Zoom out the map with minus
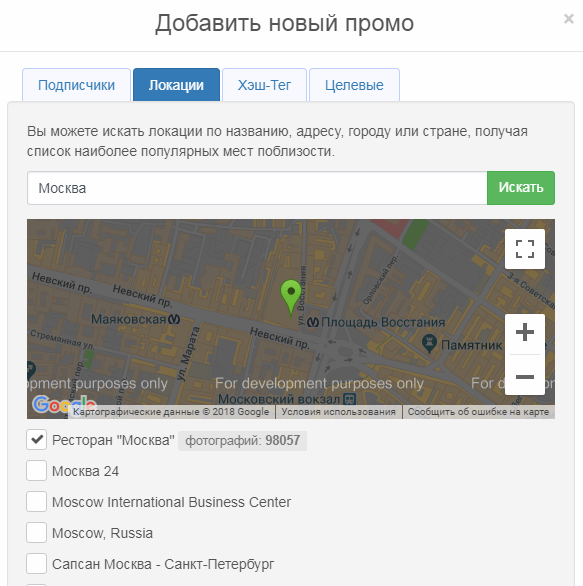 [525, 376]
